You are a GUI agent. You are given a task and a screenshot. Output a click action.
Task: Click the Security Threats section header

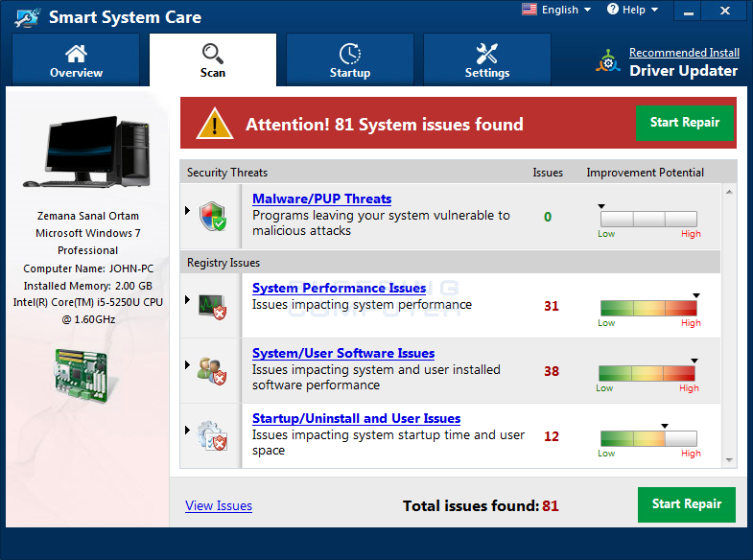coord(227,173)
